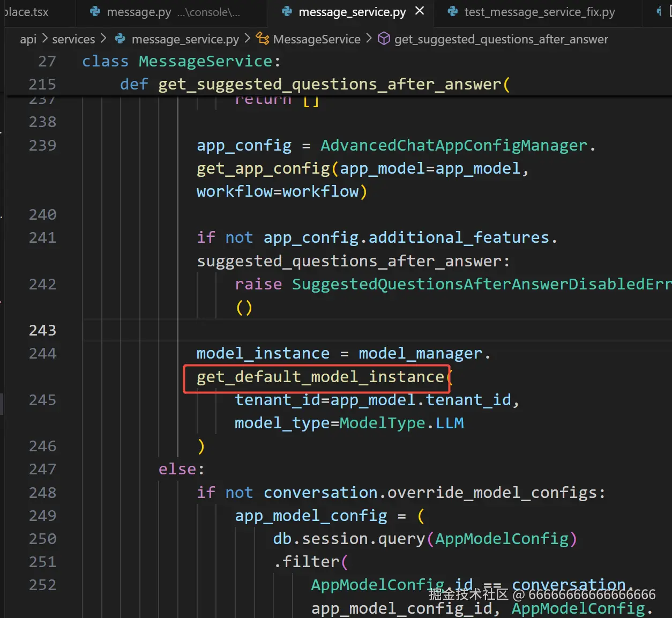The image size is (672, 618).
Task: Click sticky header 'class MessageService:' line
Action: point(181,61)
